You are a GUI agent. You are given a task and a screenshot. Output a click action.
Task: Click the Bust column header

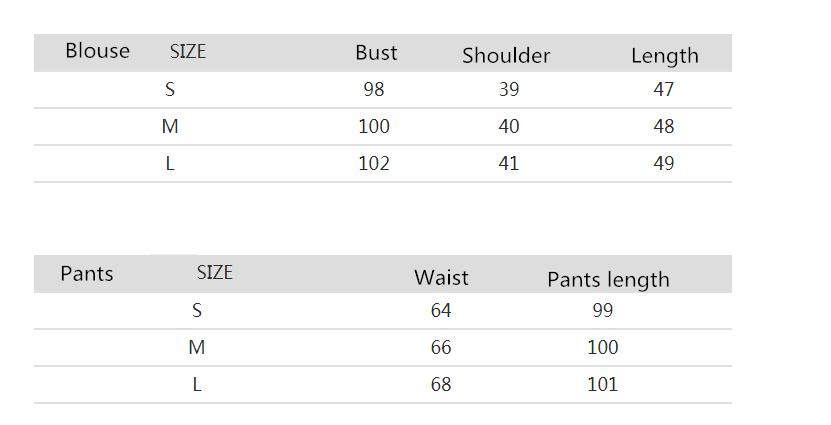[x=376, y=53]
